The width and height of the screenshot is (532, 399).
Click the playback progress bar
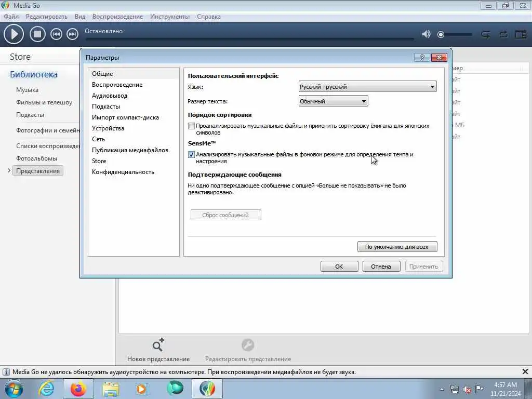pos(249,38)
